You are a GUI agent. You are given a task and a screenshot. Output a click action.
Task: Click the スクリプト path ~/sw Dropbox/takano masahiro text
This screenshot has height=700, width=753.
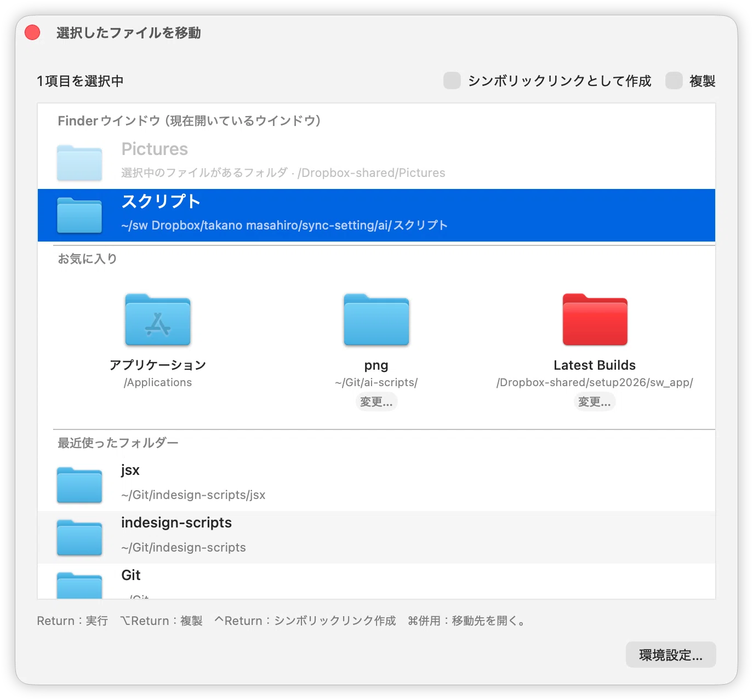point(284,226)
